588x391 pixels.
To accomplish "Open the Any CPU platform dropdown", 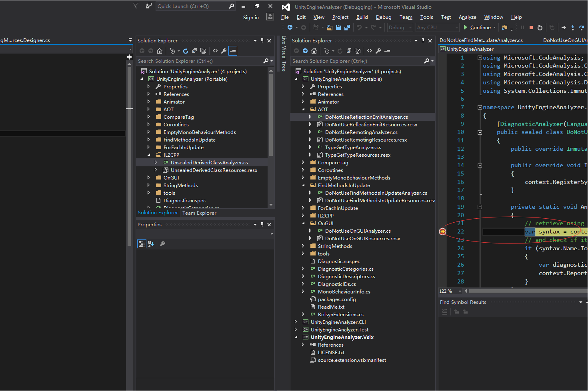I will (437, 28).
